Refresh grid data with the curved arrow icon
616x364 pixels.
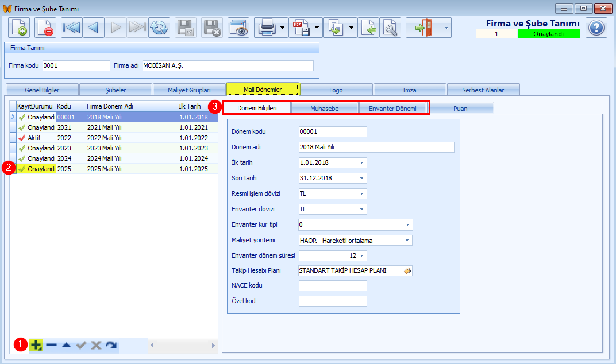coord(111,345)
